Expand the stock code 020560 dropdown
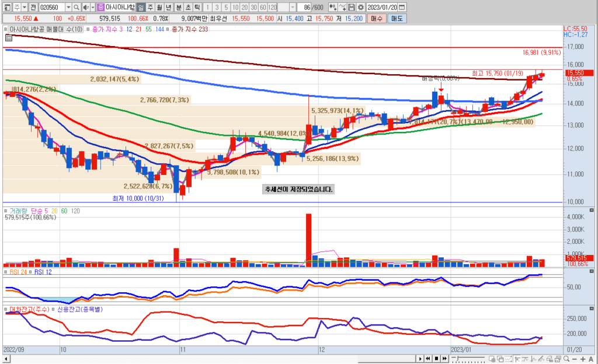Screen dimensions: 598x364 click(x=68, y=7)
